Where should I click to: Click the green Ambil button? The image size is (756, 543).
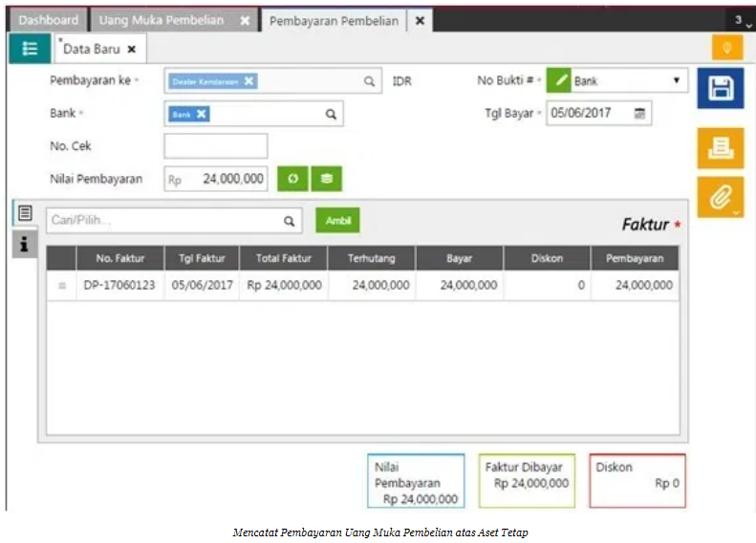point(337,221)
